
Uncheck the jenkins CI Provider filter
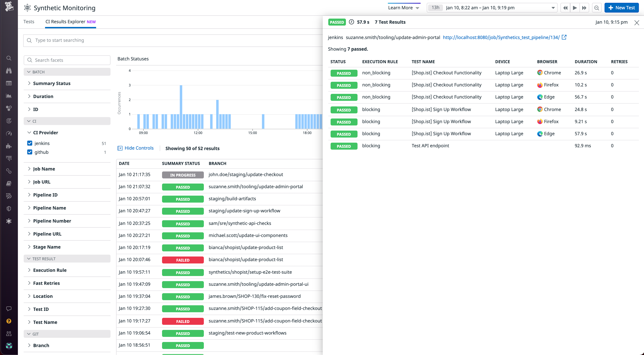pos(30,143)
